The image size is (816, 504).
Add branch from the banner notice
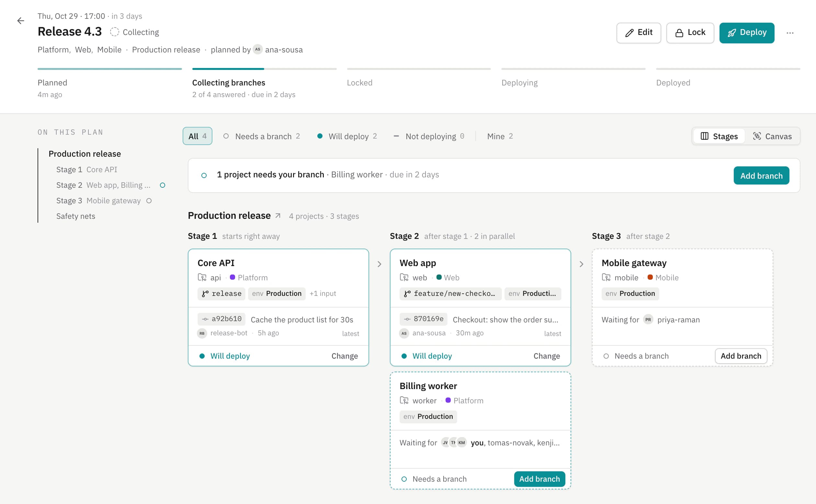tap(761, 175)
